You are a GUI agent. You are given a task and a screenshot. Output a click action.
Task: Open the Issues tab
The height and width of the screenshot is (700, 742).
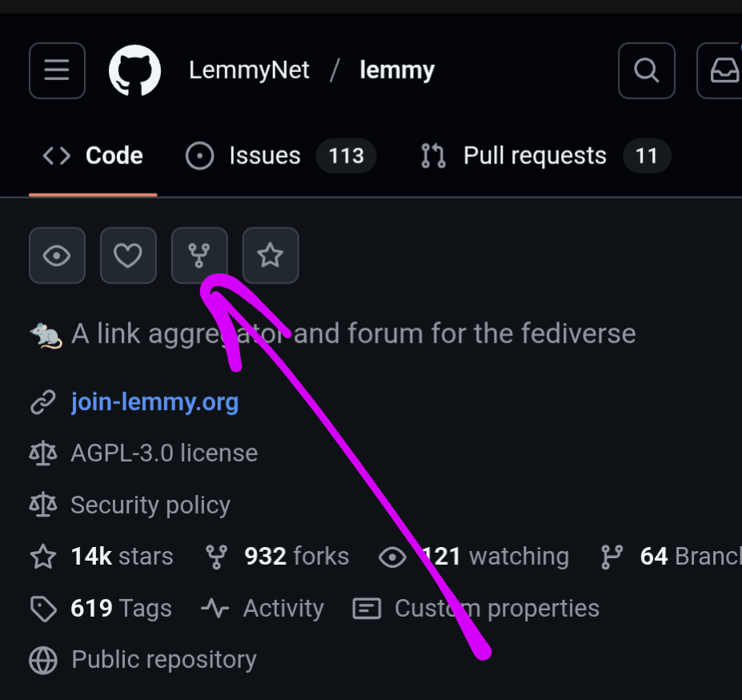coord(281,156)
